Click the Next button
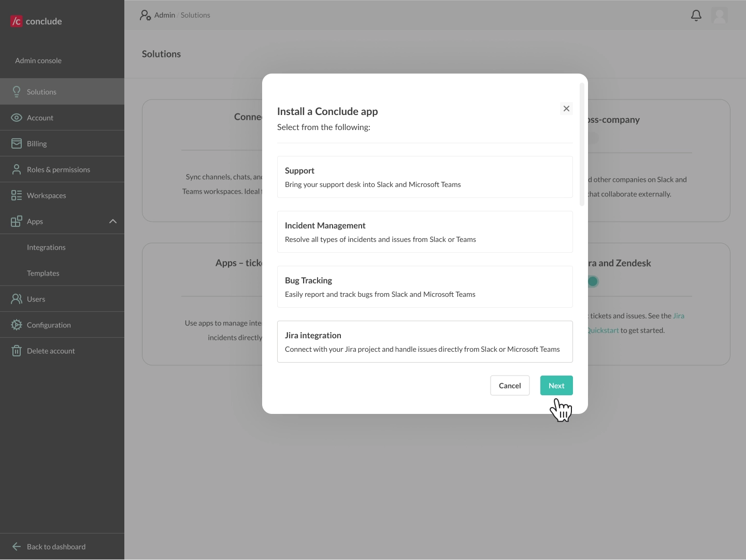The width and height of the screenshot is (746, 560). tap(556, 385)
